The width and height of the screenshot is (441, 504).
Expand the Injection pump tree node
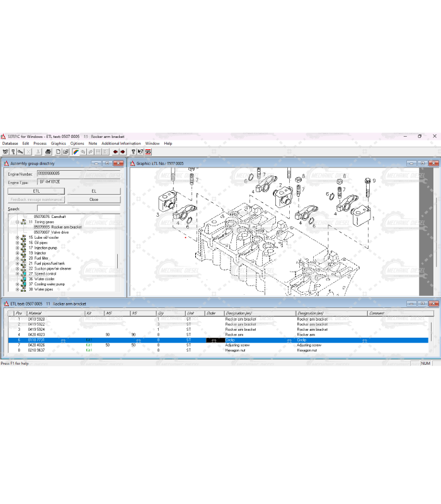pyautogui.click(x=17, y=248)
